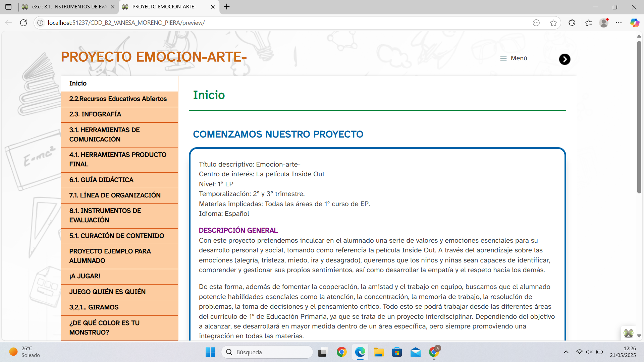Click the scrollbar down arrow

point(639,336)
